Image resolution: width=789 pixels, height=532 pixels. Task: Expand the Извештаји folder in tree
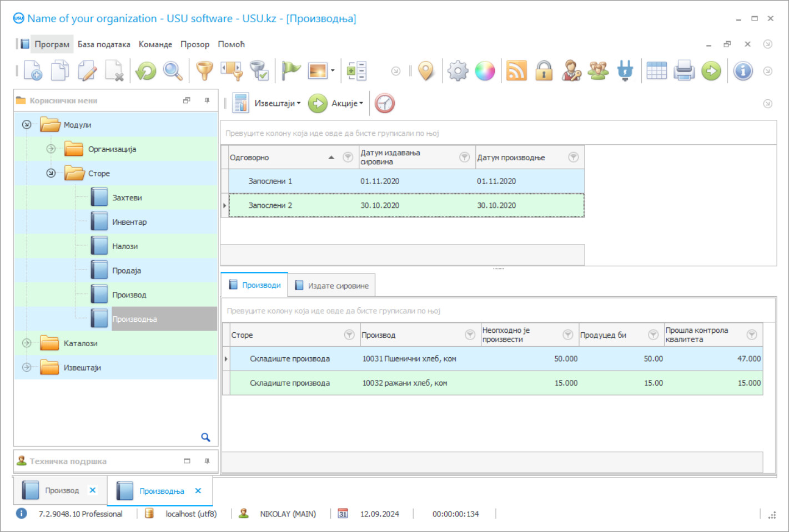[x=27, y=367]
